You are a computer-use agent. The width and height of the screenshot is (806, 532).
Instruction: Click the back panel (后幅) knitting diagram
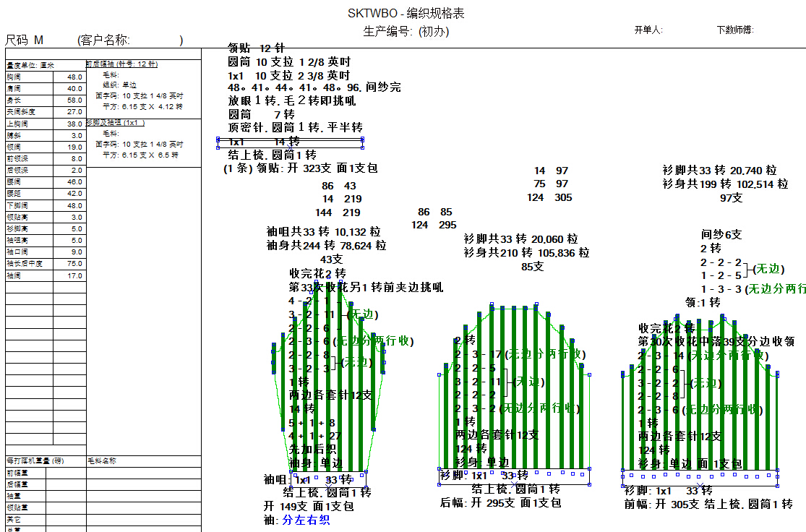pyautogui.click(x=514, y=394)
